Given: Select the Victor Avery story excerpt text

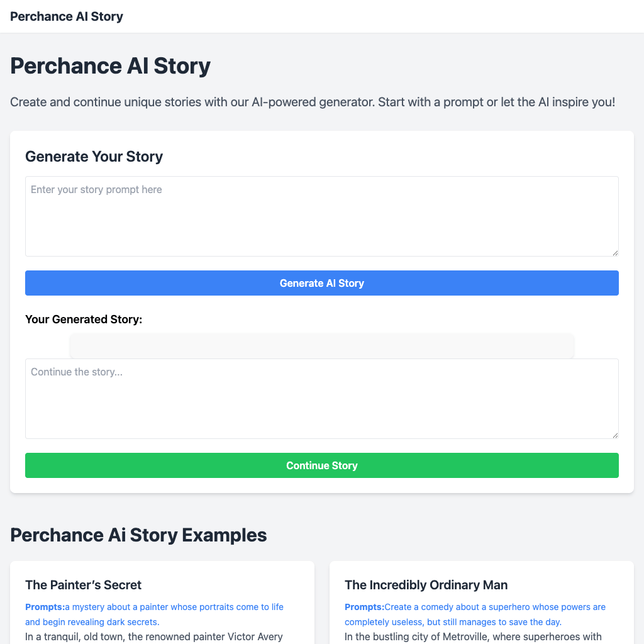Looking at the screenshot, I should 153,636.
